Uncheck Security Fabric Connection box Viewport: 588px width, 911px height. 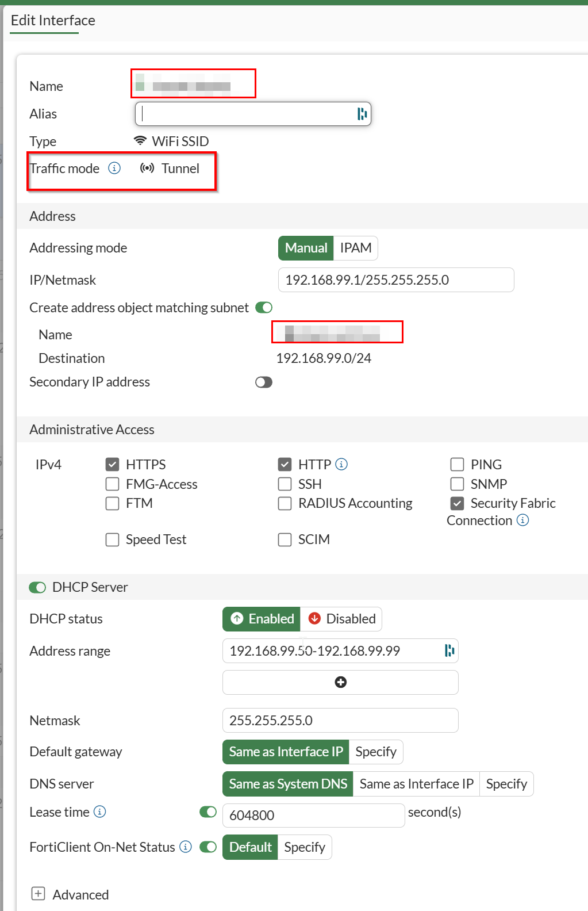[x=457, y=503]
